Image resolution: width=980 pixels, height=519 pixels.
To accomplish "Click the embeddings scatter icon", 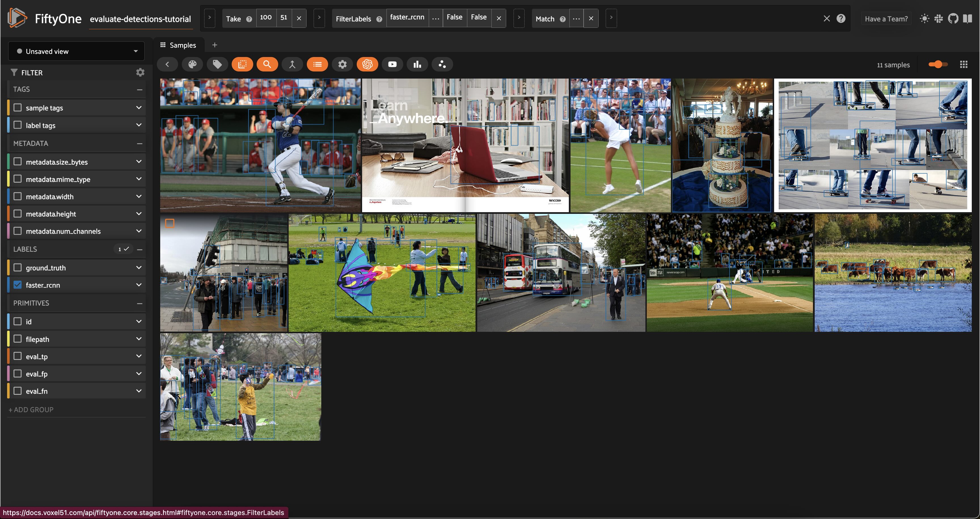I will coord(442,64).
